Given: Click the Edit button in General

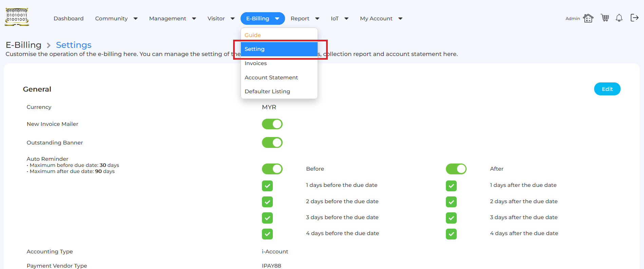Looking at the screenshot, I should pos(607,89).
